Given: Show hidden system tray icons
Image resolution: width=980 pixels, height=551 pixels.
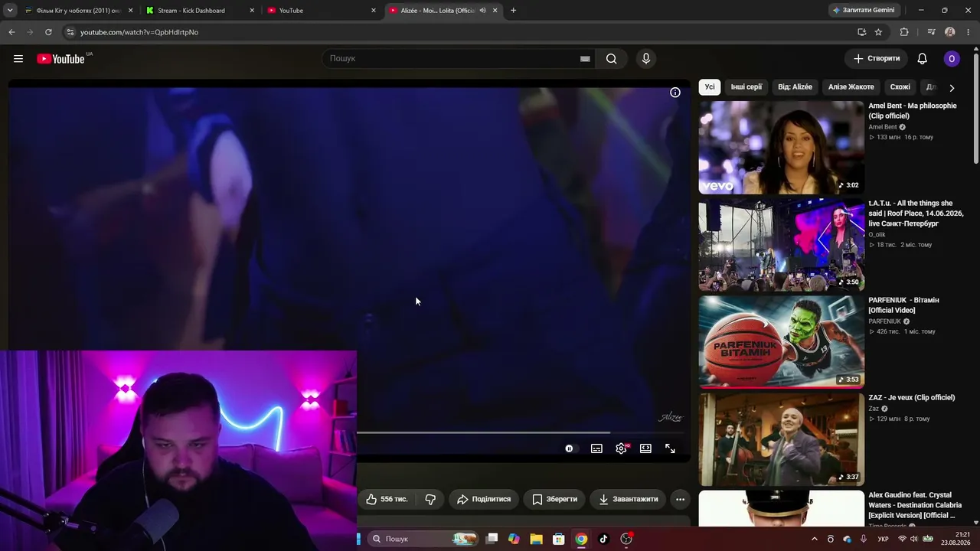Looking at the screenshot, I should (814, 540).
